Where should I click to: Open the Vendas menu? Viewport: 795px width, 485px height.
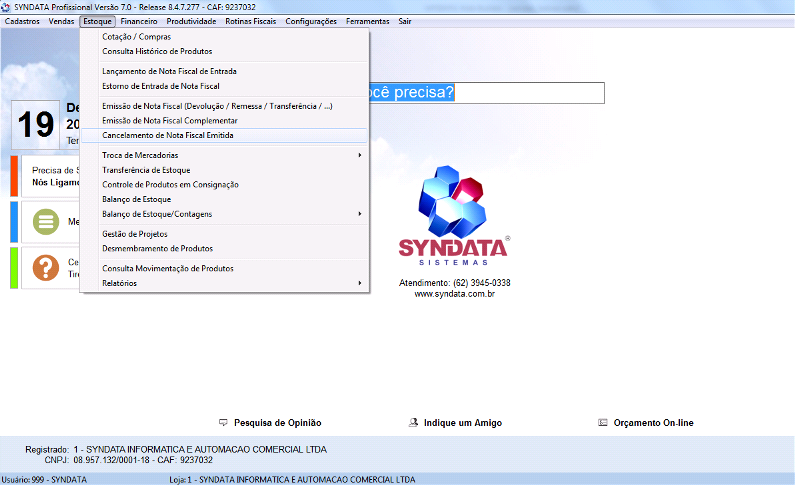pyautogui.click(x=61, y=21)
